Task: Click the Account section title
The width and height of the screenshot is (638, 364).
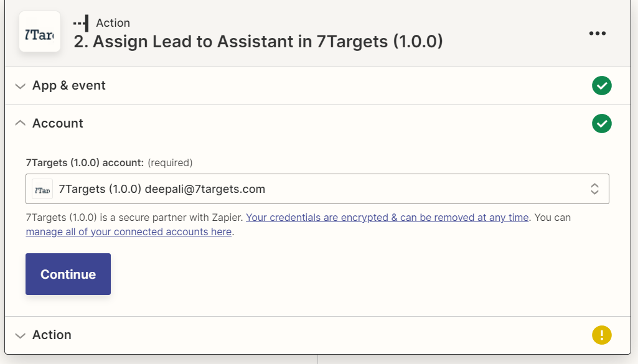Action: (57, 123)
